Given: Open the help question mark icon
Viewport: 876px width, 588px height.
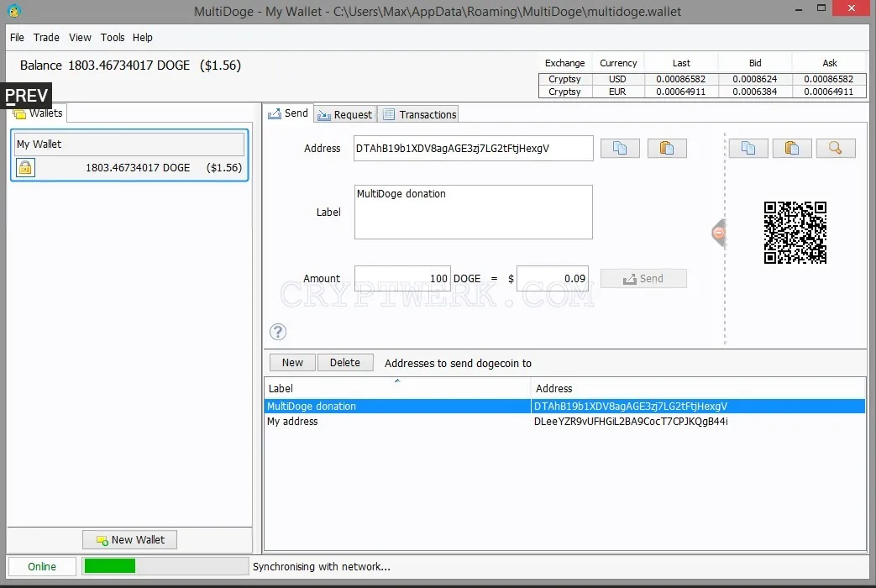Looking at the screenshot, I should pyautogui.click(x=278, y=332).
